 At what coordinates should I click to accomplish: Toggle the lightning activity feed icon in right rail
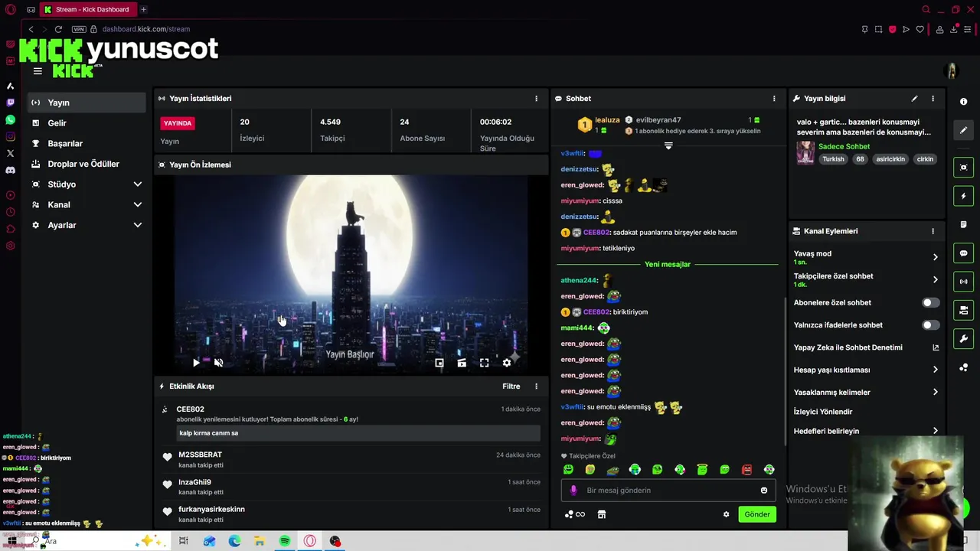pos(963,196)
